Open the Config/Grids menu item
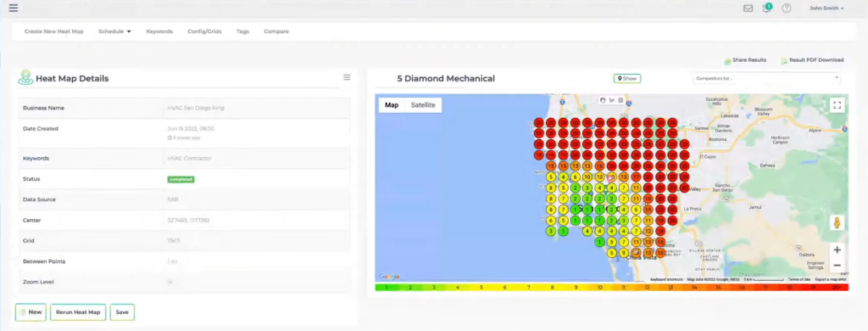 click(204, 31)
